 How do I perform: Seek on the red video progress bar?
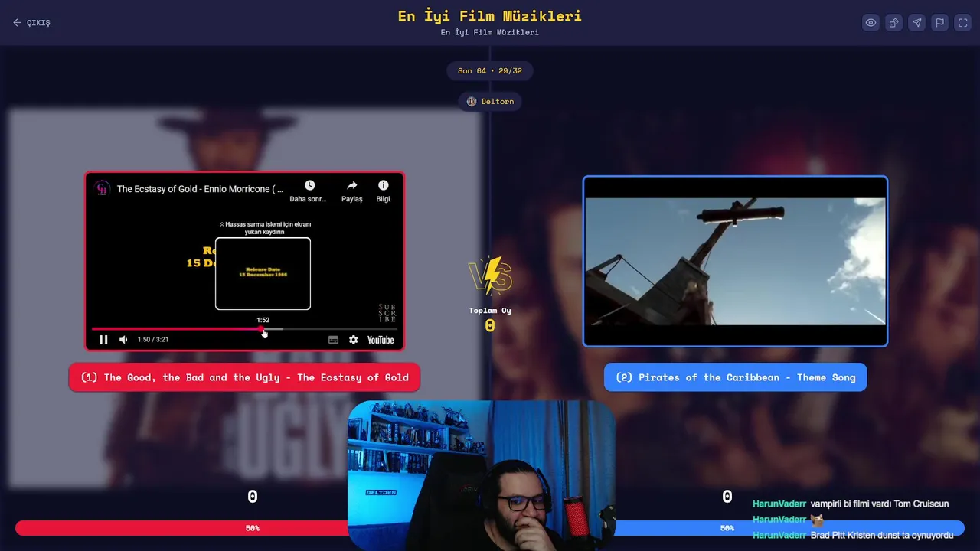(244, 329)
